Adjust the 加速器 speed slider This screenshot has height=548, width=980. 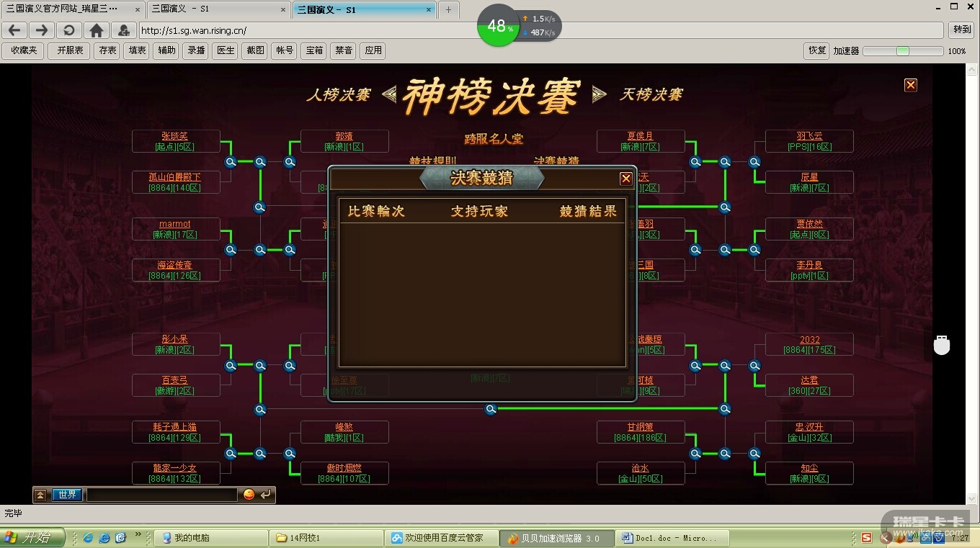pos(903,51)
